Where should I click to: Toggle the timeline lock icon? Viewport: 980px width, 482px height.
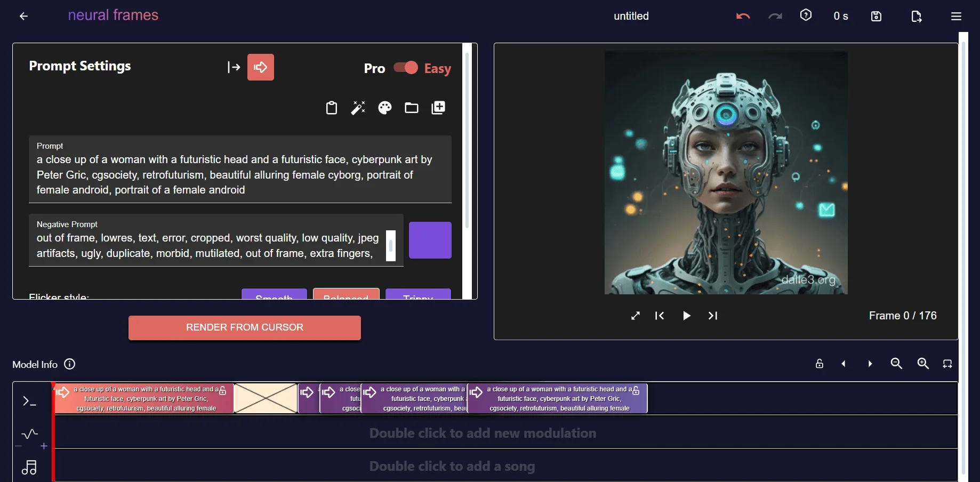[x=820, y=364]
